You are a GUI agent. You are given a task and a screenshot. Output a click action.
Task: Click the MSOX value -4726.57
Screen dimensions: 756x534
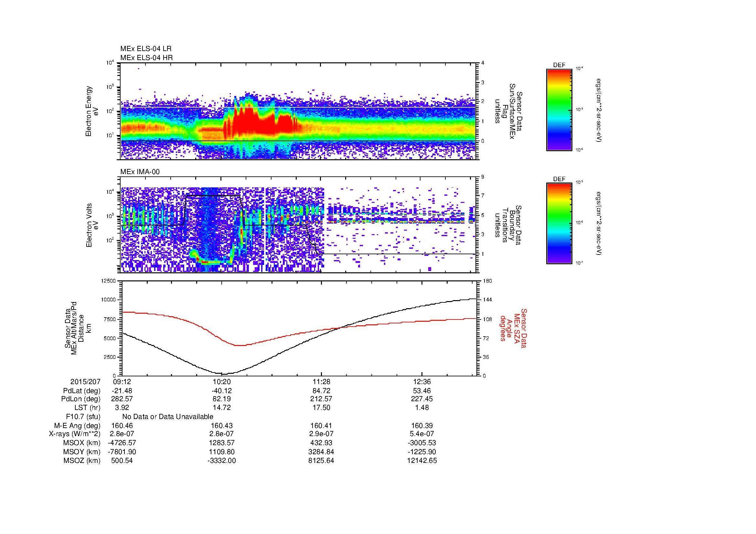[x=122, y=443]
